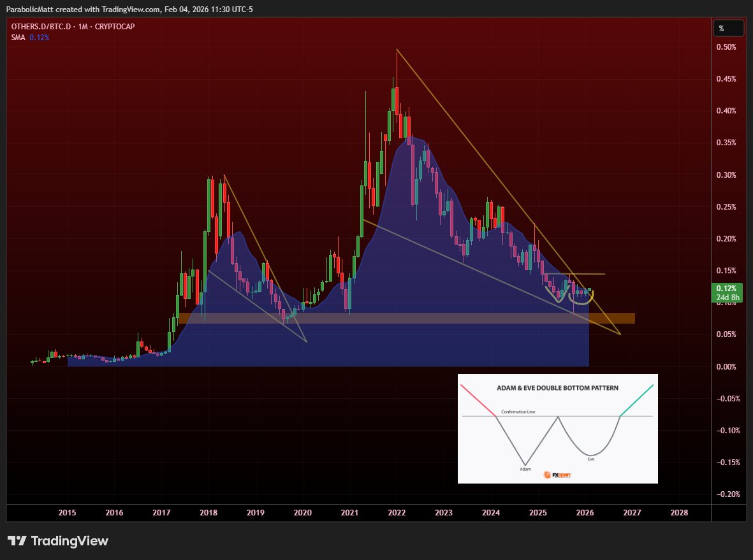Viewport: 753px width, 560px height.
Task: Click the 2025 label on the time axis
Action: pos(538,512)
